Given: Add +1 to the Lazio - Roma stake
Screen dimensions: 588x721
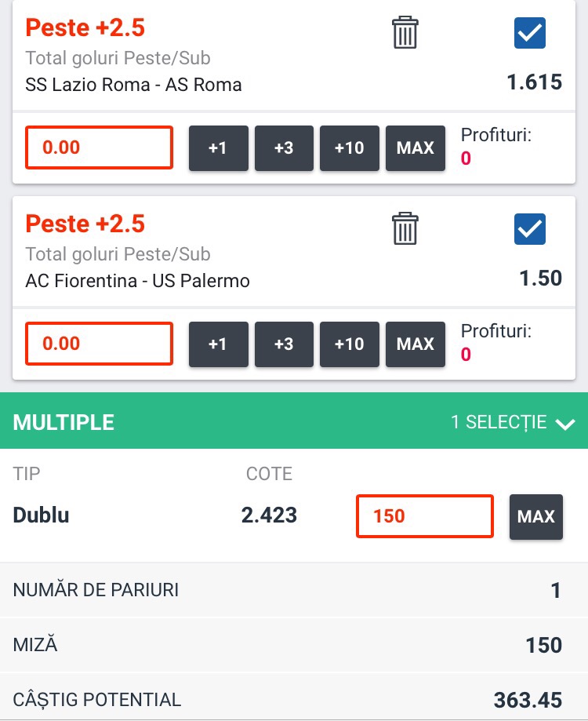Looking at the screenshot, I should click(x=218, y=148).
